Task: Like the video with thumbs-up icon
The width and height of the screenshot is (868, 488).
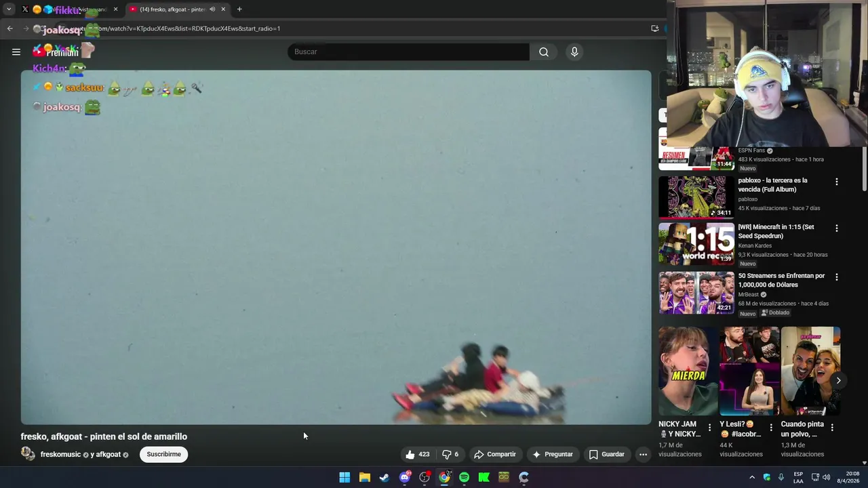Action: 418,454
